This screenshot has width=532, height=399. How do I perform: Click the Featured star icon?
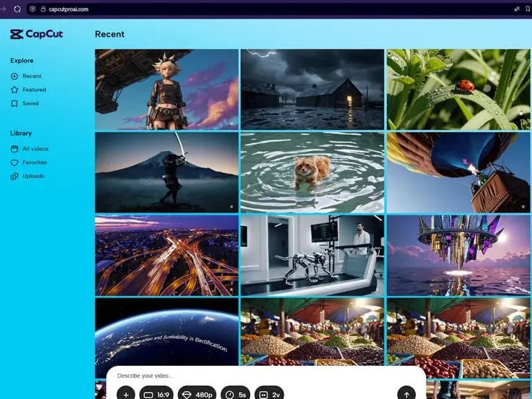15,90
